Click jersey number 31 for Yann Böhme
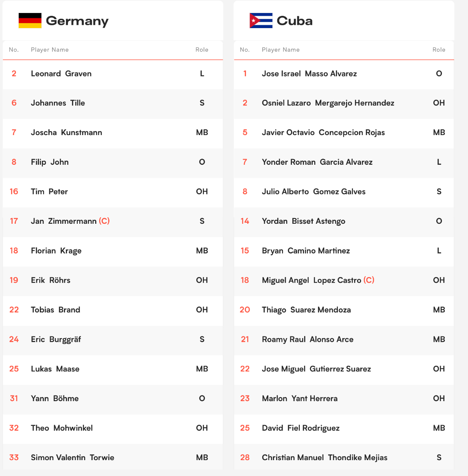Viewport: 468px width, 476px height. click(14, 398)
